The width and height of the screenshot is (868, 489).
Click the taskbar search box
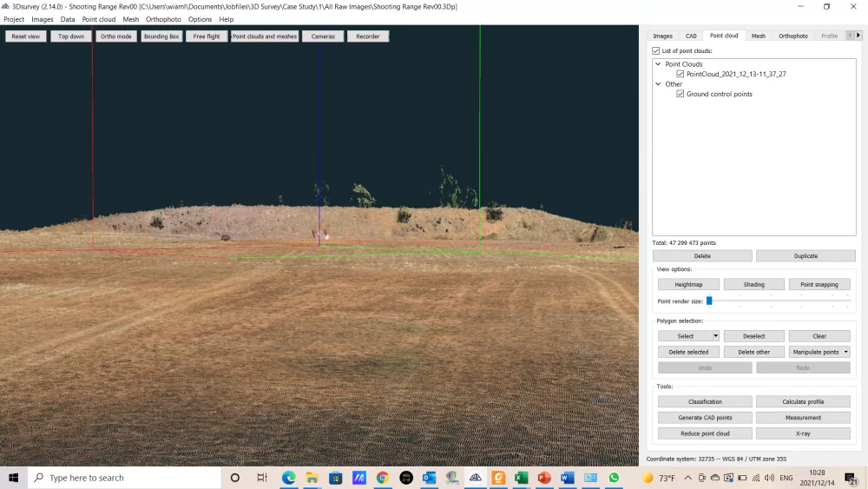click(x=124, y=478)
